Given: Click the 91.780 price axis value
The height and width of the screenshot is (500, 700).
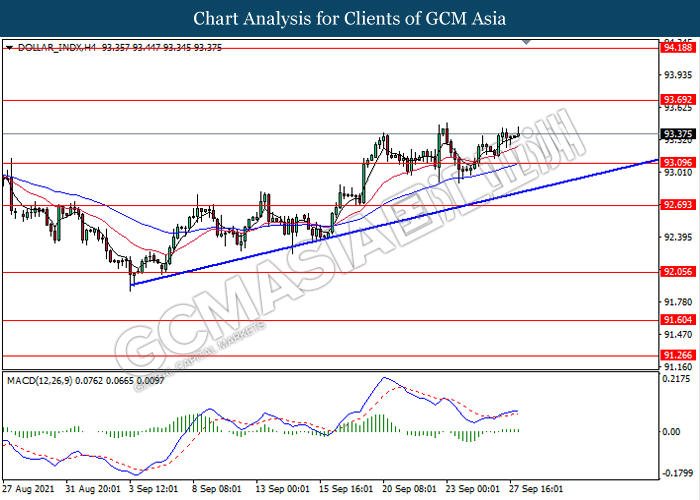Looking at the screenshot, I should coord(678,302).
